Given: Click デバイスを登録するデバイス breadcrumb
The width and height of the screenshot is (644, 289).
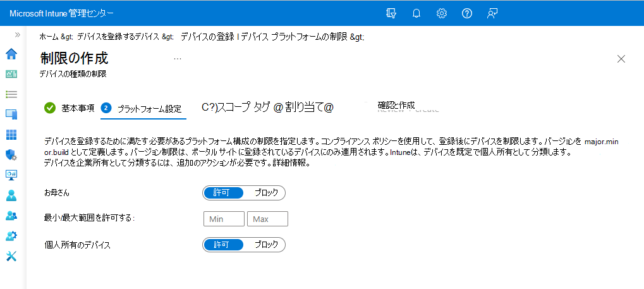Looking at the screenshot, I should [118, 37].
